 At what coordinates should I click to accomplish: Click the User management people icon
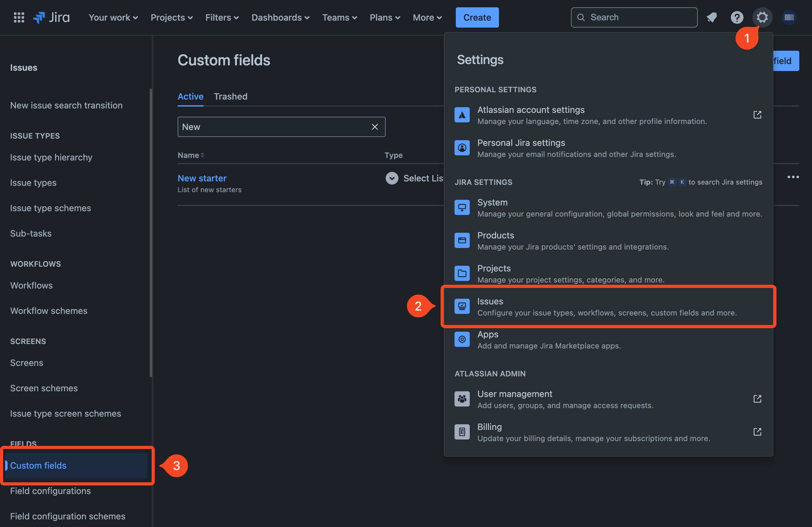click(462, 399)
